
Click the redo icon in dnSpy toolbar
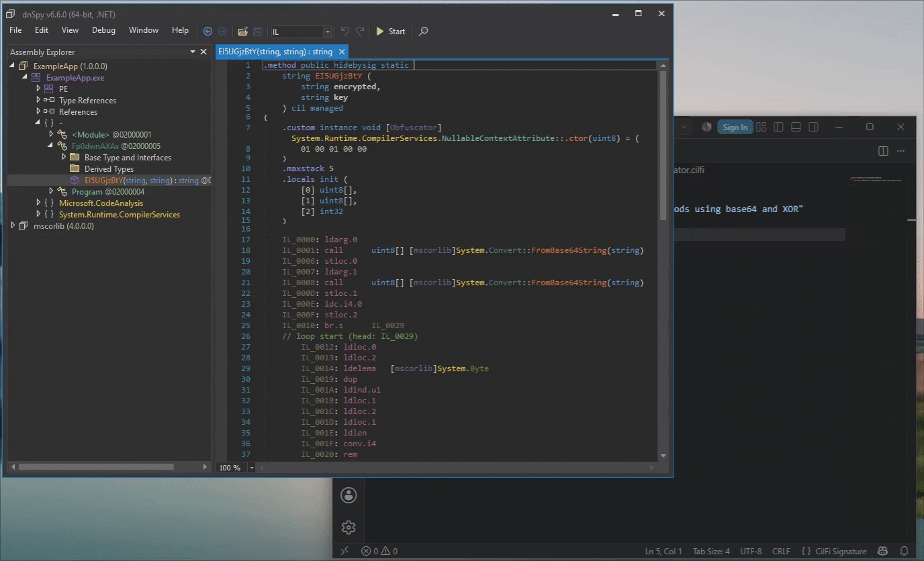click(360, 31)
